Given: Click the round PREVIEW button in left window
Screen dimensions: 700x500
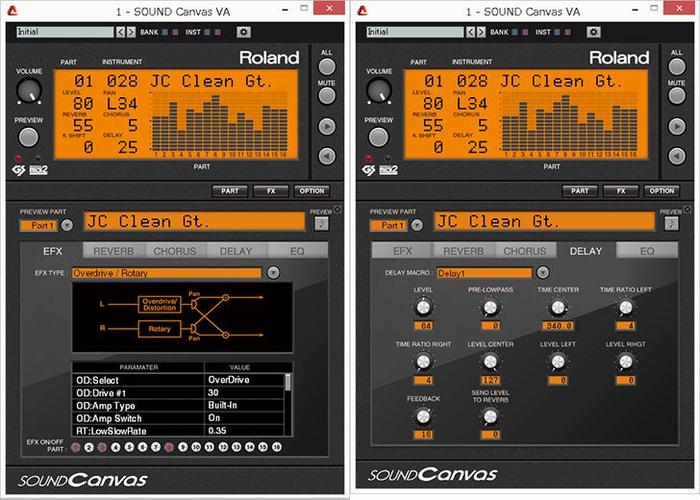Looking at the screenshot, I should [29, 138].
